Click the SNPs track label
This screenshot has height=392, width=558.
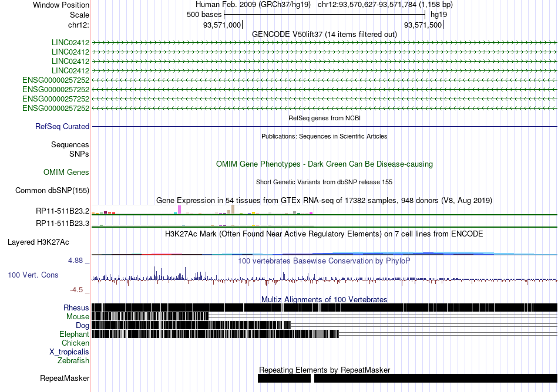(79, 154)
